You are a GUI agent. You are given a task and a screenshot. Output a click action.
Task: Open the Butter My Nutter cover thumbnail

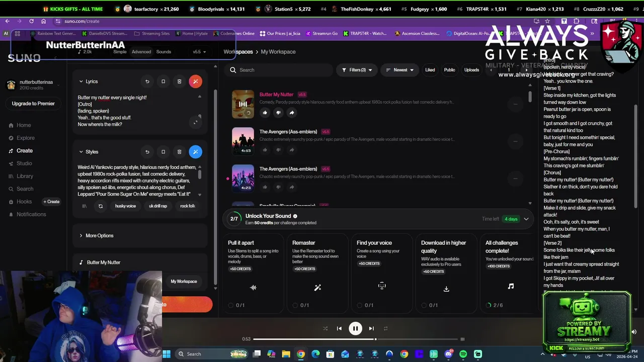pyautogui.click(x=243, y=104)
